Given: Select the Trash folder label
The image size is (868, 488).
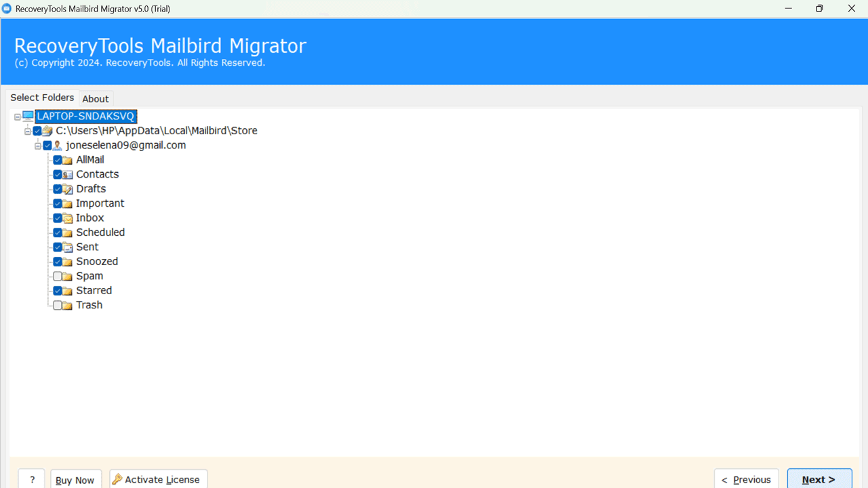Looking at the screenshot, I should pos(90,306).
